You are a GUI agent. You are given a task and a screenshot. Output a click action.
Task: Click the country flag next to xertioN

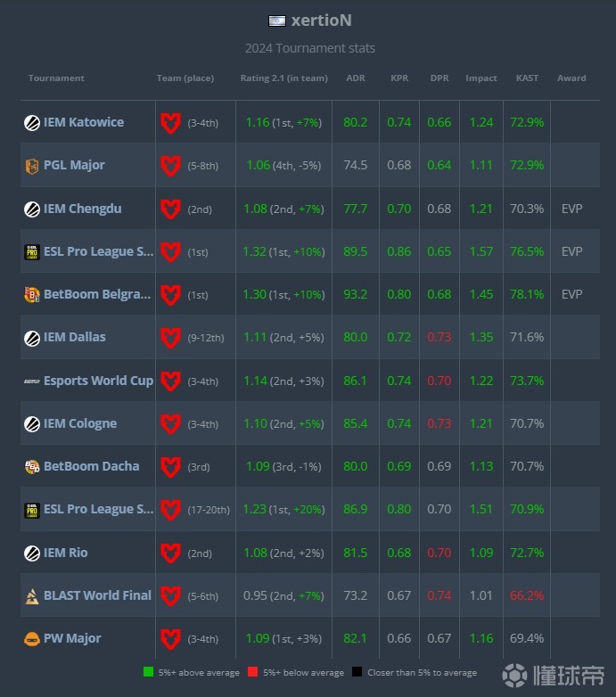[x=276, y=20]
